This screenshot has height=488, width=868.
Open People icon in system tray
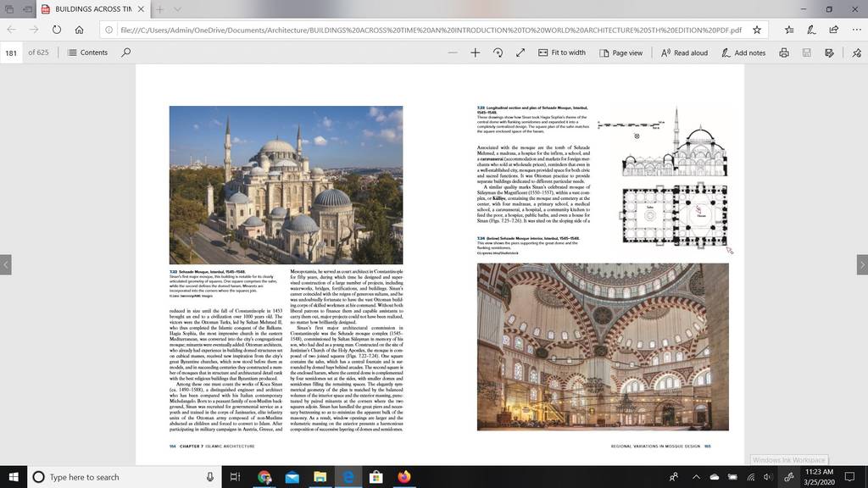[x=674, y=477]
